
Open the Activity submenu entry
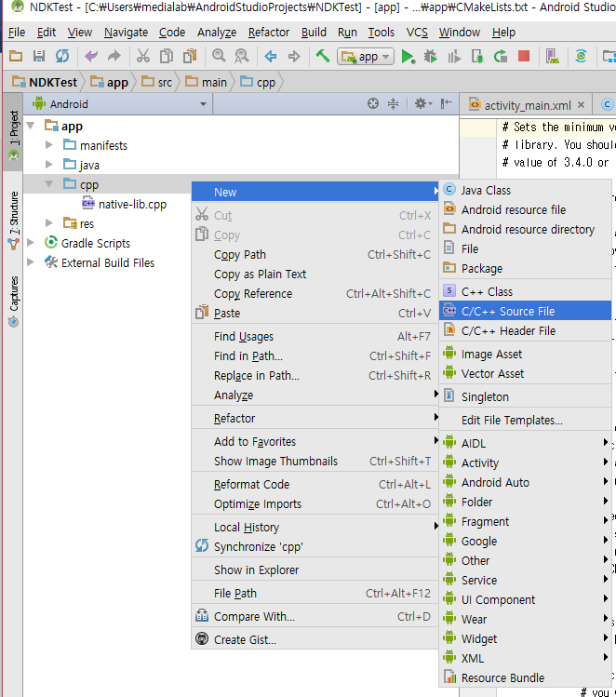[526, 462]
